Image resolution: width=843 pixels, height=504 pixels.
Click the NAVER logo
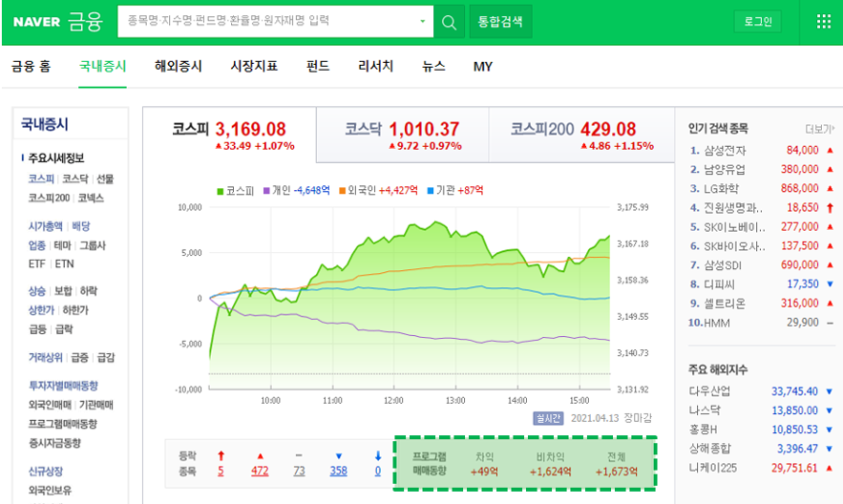click(36, 22)
